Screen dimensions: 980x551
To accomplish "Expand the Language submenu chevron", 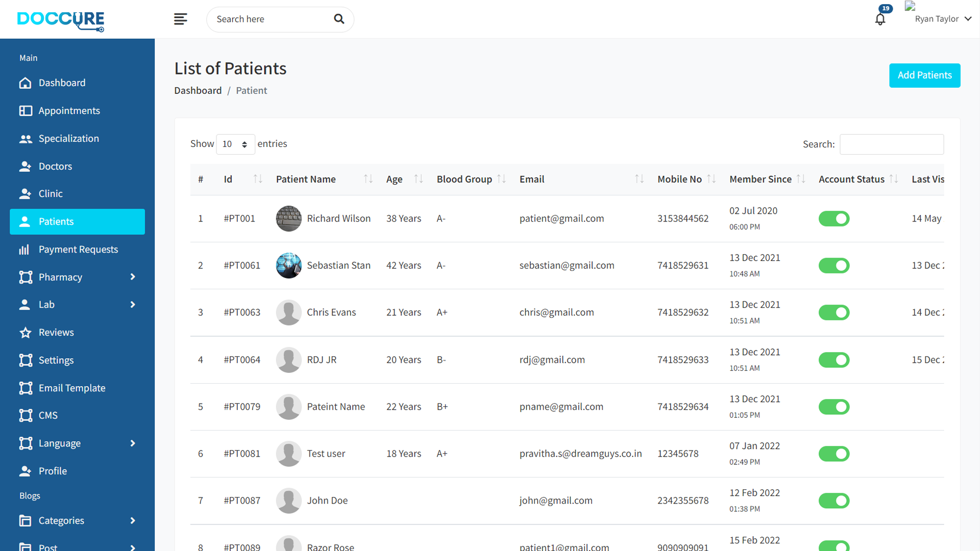I will coord(133,443).
